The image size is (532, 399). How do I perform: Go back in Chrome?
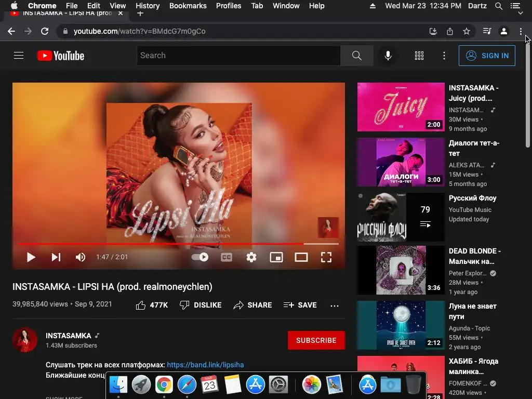tap(11, 31)
